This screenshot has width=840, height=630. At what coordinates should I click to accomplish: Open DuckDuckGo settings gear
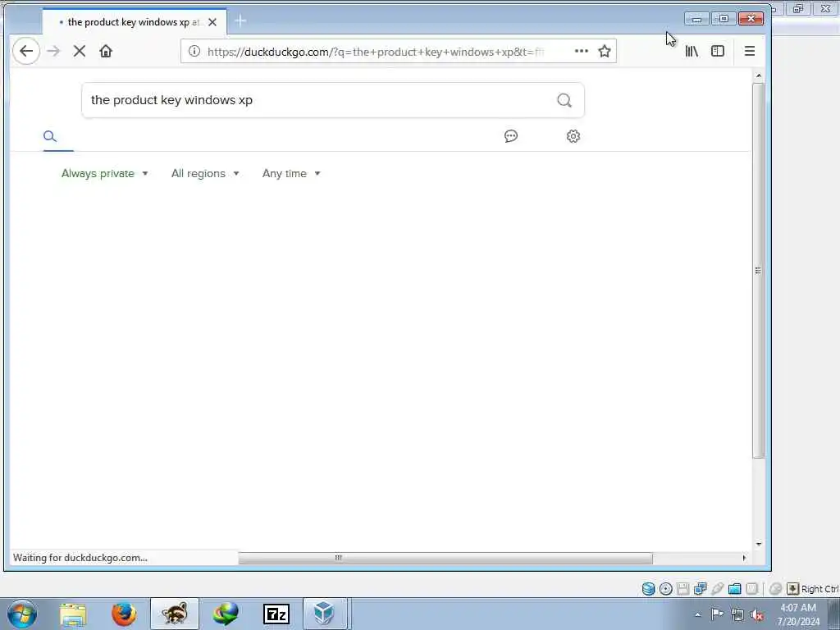point(573,136)
